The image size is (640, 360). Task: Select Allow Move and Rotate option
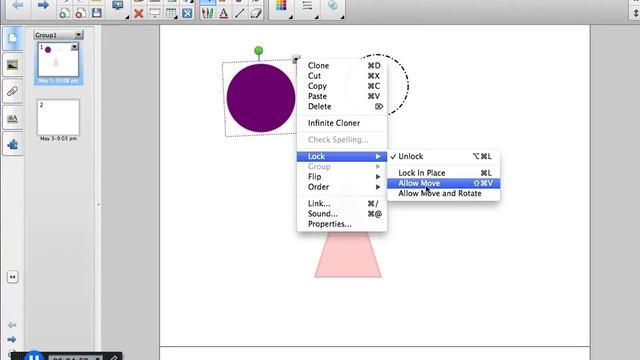click(444, 193)
